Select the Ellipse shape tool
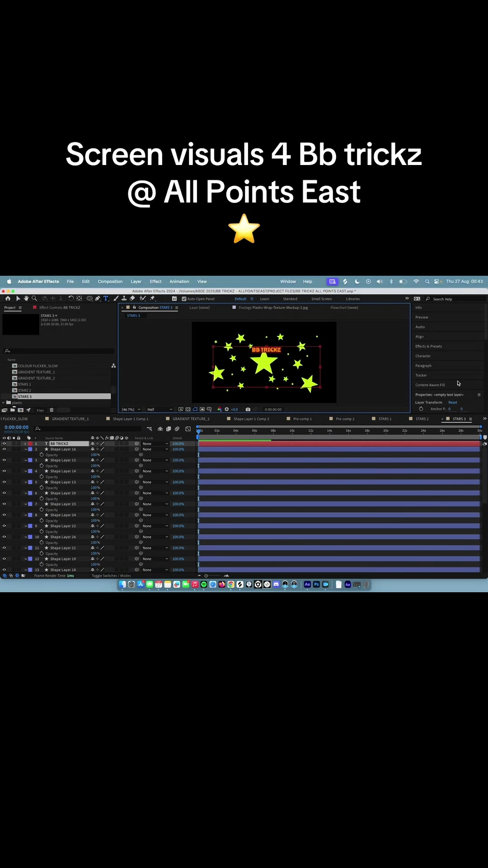The image size is (488, 868). click(89, 298)
